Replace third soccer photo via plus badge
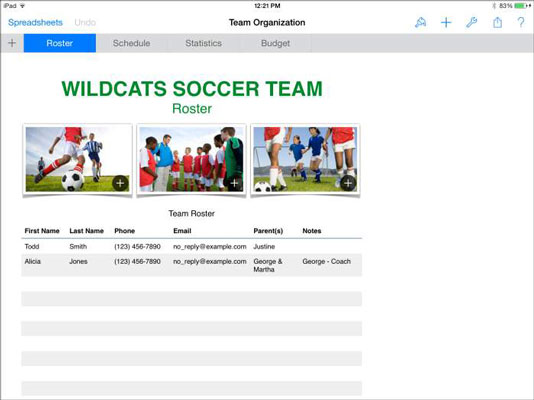Viewport: 534px width, 400px height. pyautogui.click(x=348, y=183)
